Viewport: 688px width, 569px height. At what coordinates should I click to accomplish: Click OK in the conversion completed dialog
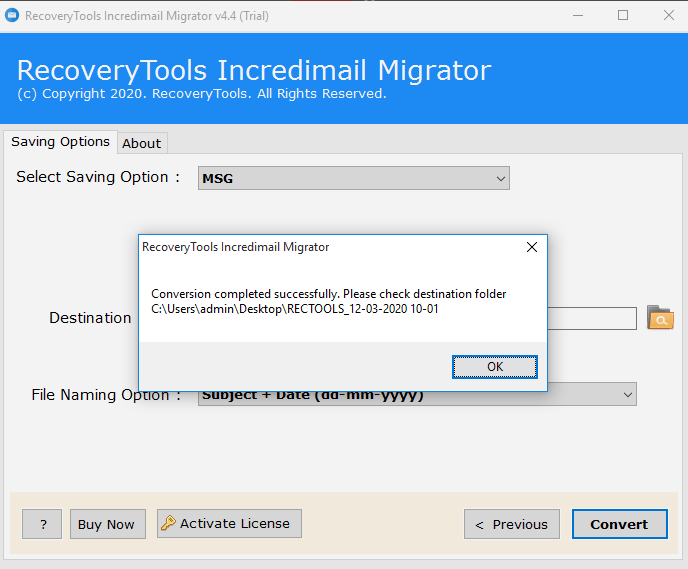[x=494, y=367]
